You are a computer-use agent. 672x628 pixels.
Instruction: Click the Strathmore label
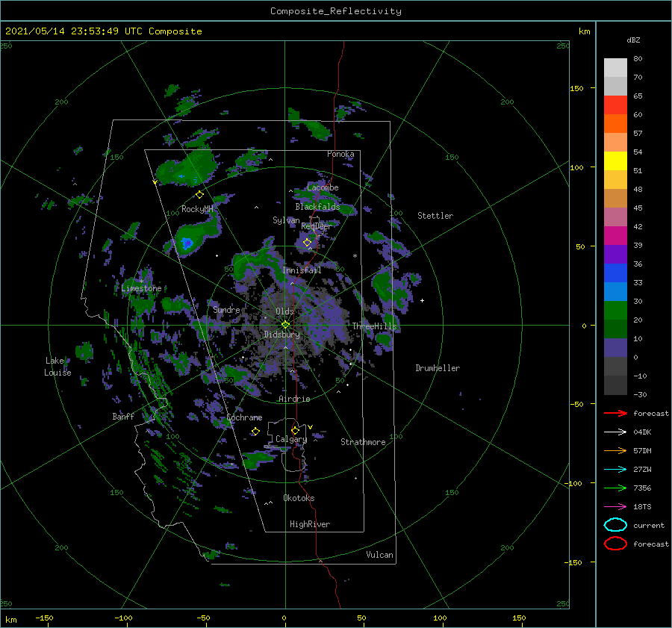tap(363, 442)
